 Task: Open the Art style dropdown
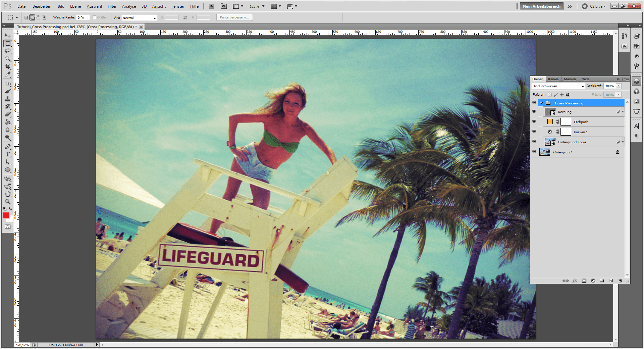[139, 18]
